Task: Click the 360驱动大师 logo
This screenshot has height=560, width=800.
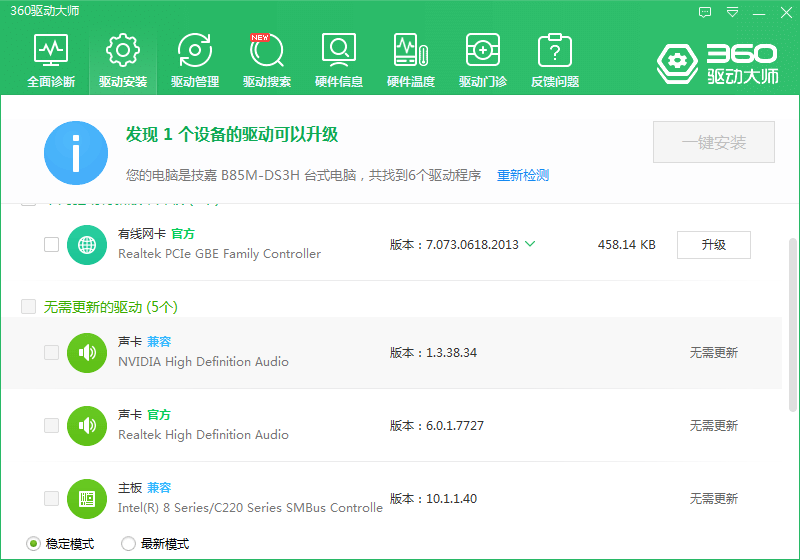Action: (x=716, y=62)
